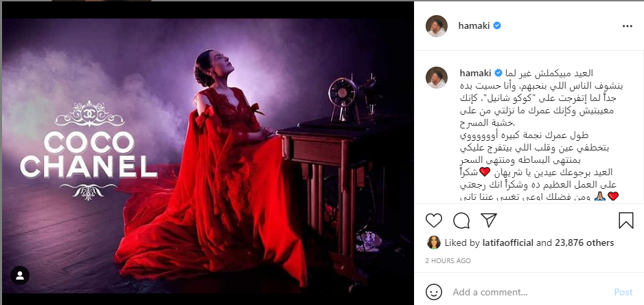Viewport: 644px width, 305px height.
Task: Click the Coco Chanel post image
Action: click(x=208, y=156)
